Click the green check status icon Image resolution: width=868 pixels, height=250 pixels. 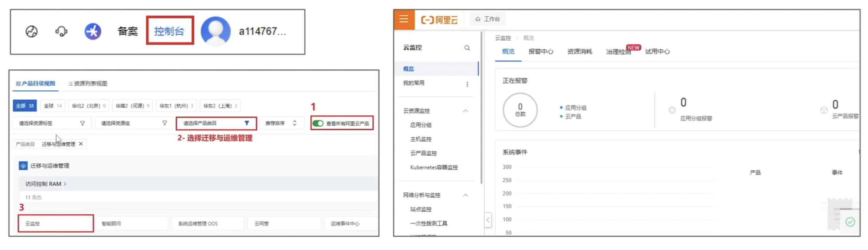click(850, 222)
